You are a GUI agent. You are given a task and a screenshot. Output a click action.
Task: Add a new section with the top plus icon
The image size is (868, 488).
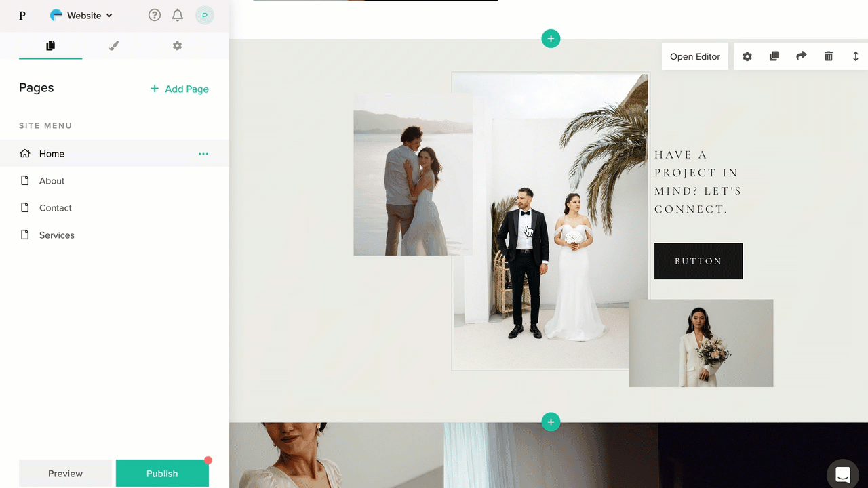point(551,39)
